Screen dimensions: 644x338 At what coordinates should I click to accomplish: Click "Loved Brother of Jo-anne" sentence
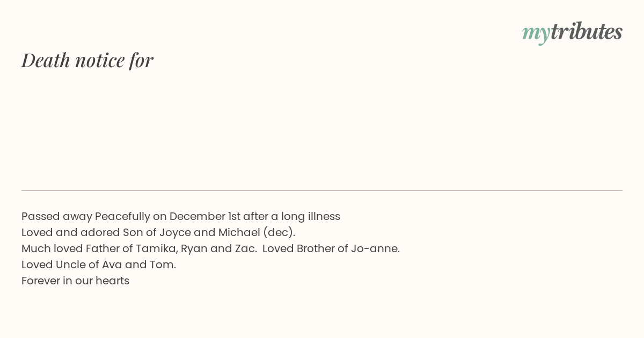coord(331,248)
